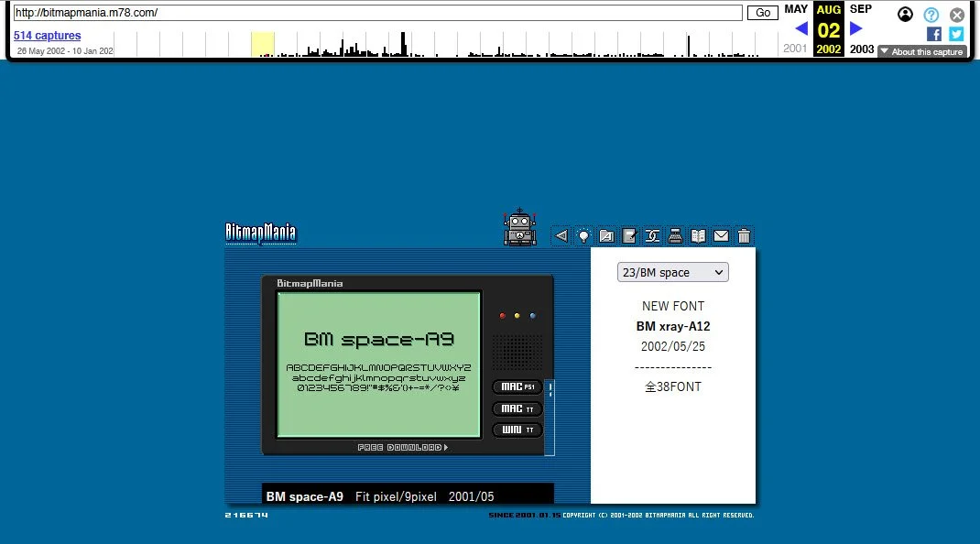The image size is (980, 544).
Task: Click the light bulb icon
Action: 583,235
